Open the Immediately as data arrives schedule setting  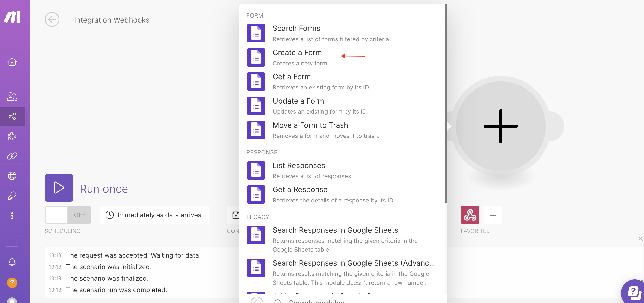154,215
